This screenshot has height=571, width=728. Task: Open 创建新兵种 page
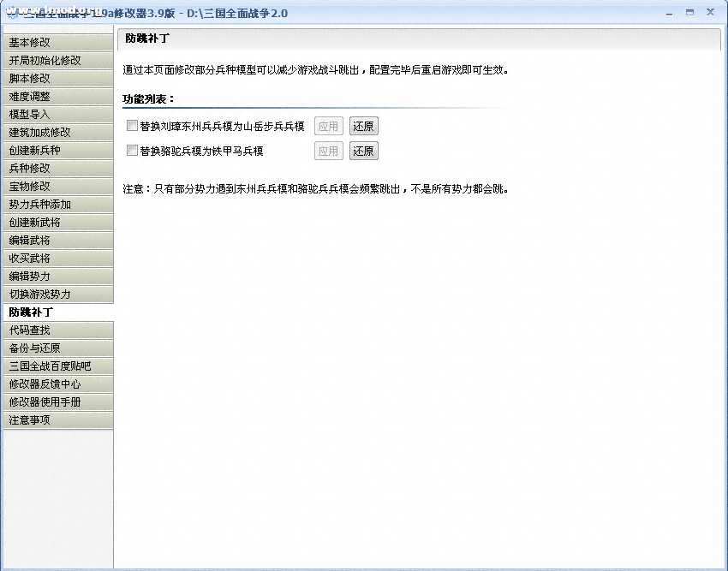pyautogui.click(x=57, y=150)
